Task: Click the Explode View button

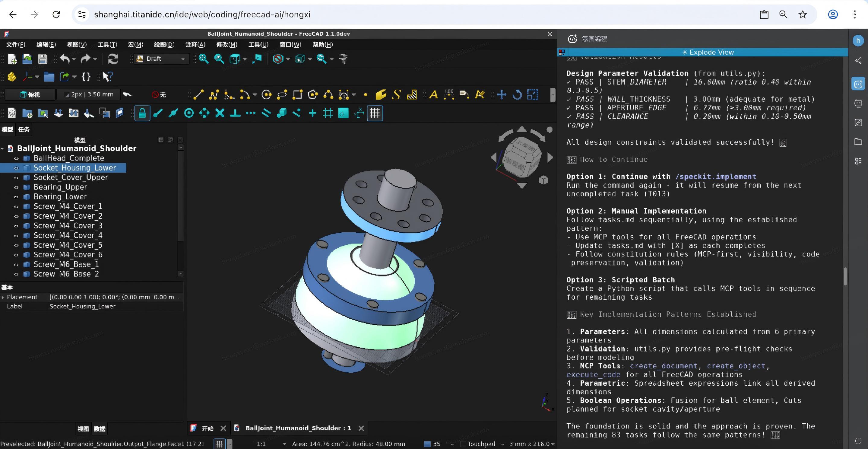Action: [x=708, y=52]
